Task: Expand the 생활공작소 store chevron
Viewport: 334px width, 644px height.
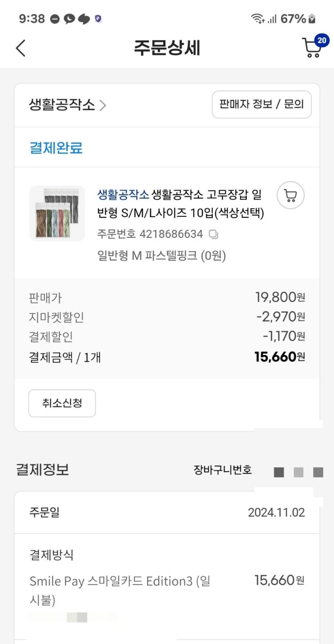Action: pos(103,106)
